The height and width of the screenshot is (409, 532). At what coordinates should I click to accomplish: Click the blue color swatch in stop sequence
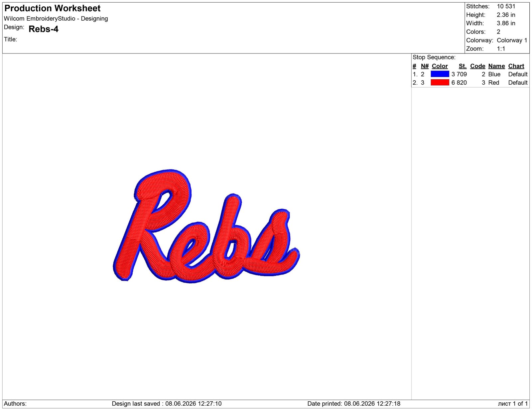coord(440,74)
